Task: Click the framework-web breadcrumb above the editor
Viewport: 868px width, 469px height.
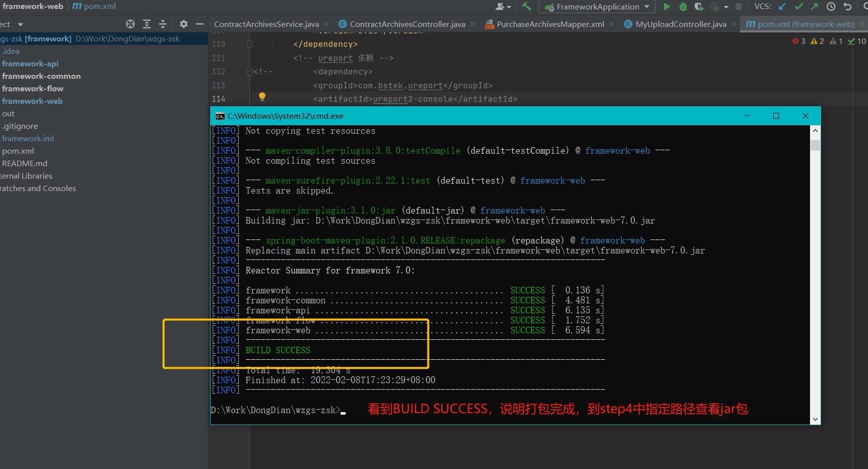Action: [x=33, y=6]
